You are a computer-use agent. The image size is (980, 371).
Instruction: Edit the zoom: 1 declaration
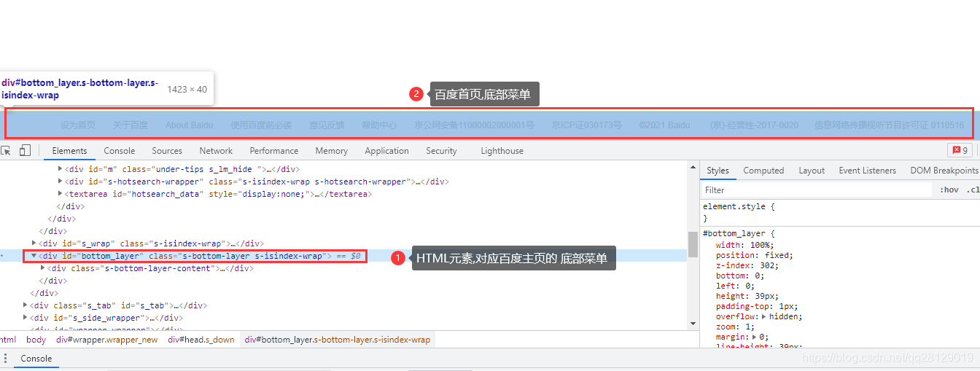(x=735, y=327)
